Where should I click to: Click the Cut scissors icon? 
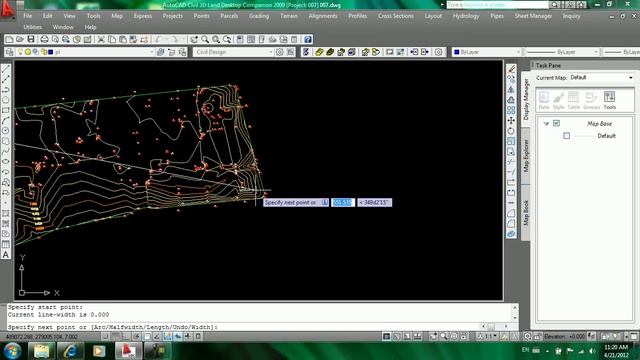point(101,39)
